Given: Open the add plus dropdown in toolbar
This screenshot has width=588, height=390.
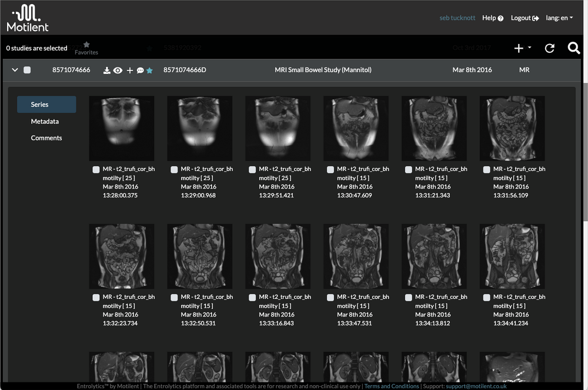Looking at the screenshot, I should click(x=522, y=48).
